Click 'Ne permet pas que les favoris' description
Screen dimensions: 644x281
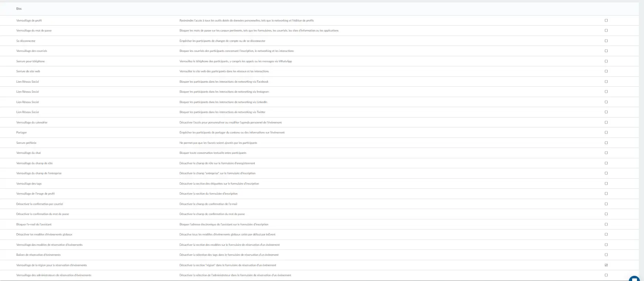pos(218,143)
